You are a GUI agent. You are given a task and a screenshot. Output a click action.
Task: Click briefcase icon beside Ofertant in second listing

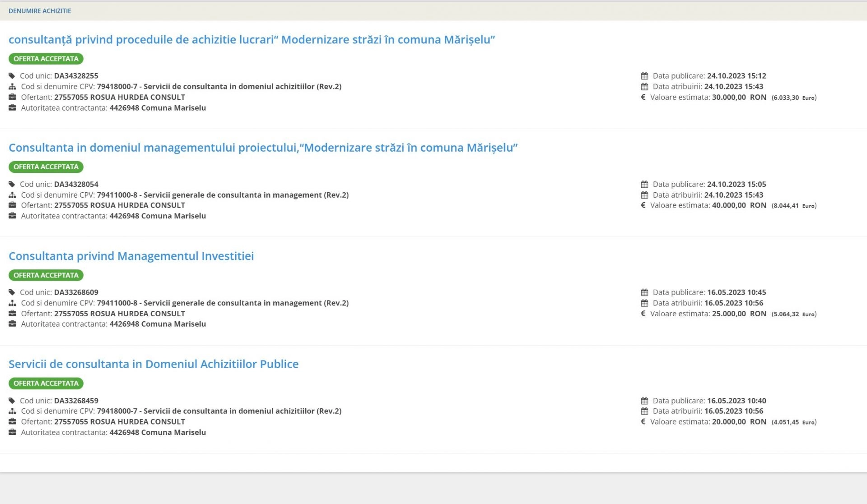click(x=12, y=205)
